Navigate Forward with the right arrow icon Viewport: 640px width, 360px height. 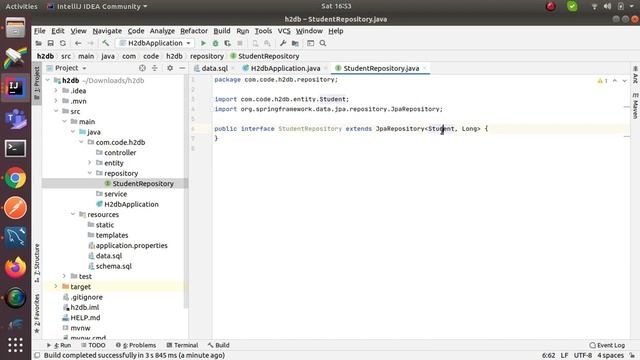point(91,43)
